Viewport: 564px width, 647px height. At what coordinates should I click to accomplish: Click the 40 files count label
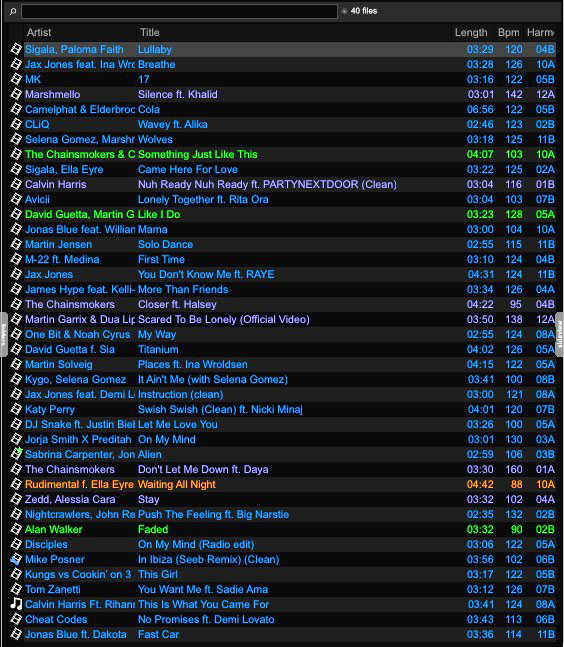363,11
